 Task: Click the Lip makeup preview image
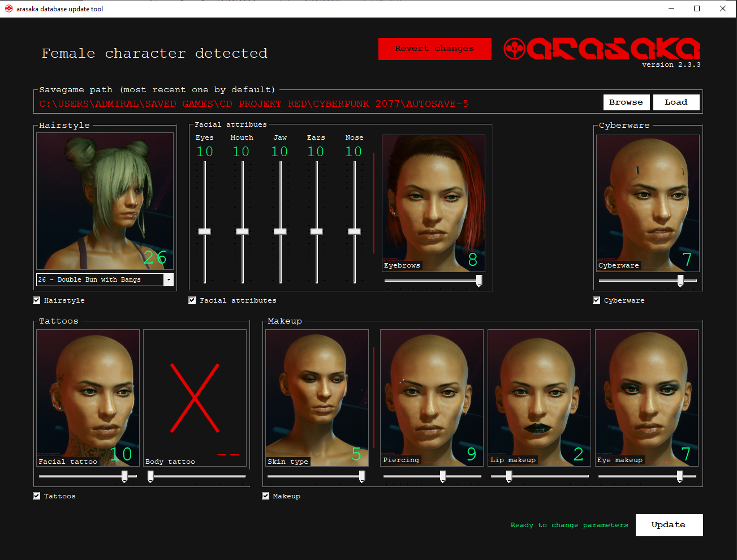tap(539, 398)
